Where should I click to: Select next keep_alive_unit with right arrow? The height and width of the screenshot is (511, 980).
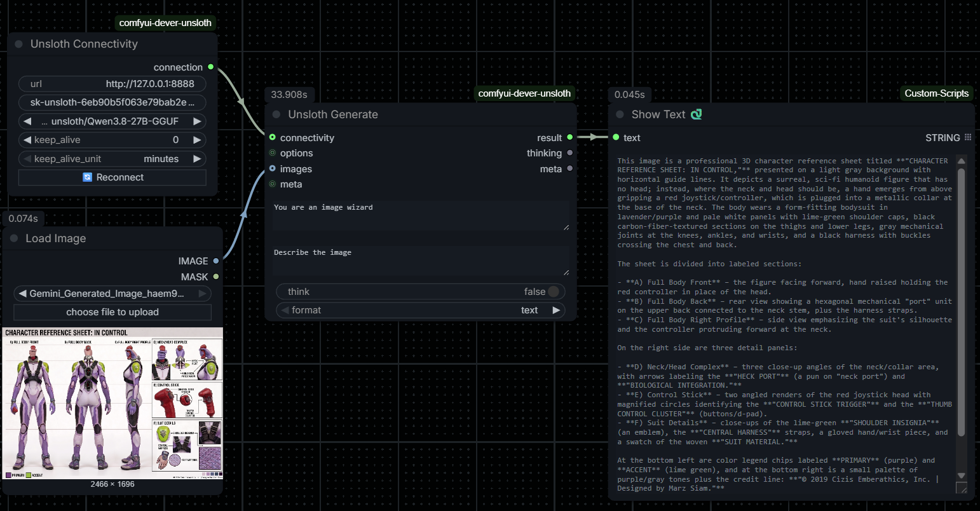(197, 159)
